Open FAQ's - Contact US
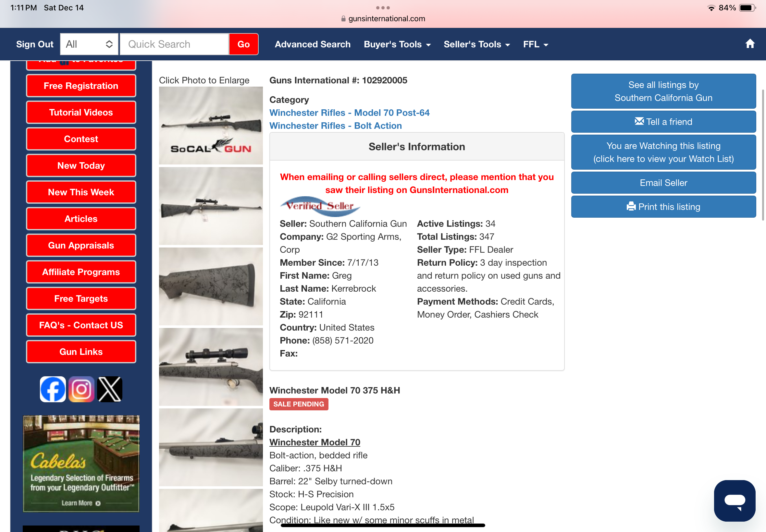 tap(81, 325)
